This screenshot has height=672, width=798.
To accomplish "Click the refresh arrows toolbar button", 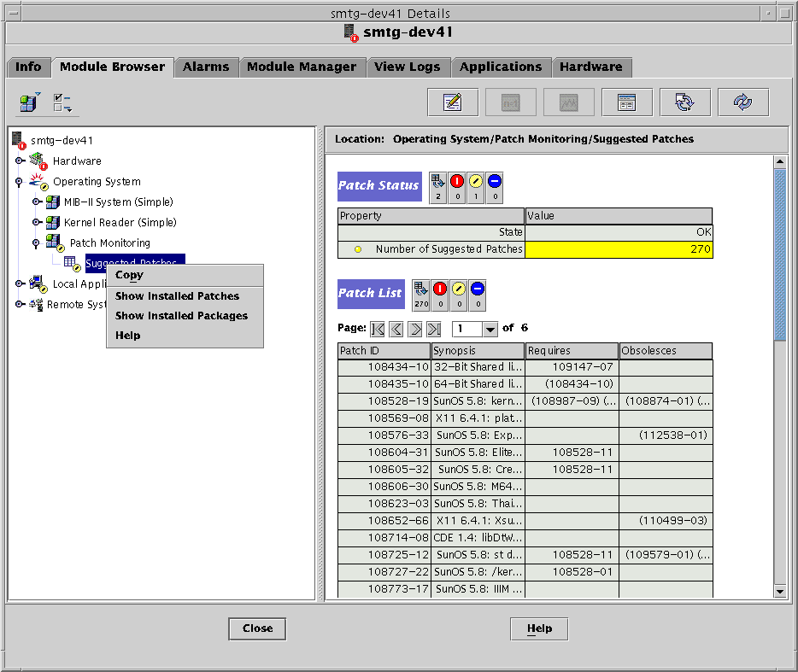I will [742, 102].
